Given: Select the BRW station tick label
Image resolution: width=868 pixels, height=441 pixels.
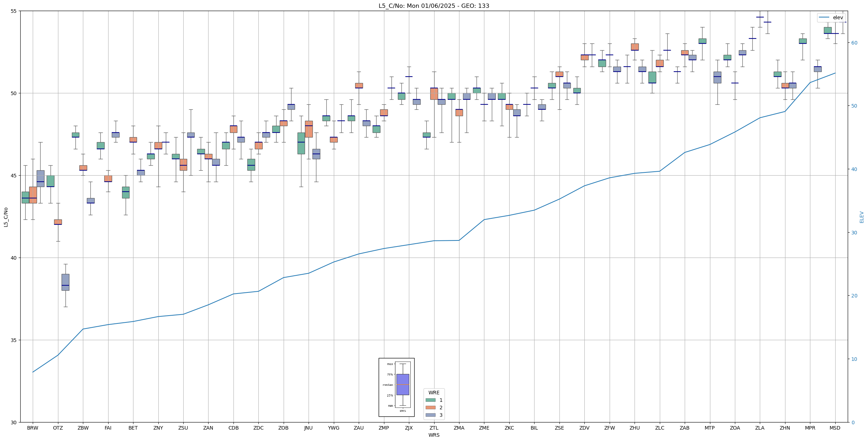Looking at the screenshot, I should coord(33,428).
